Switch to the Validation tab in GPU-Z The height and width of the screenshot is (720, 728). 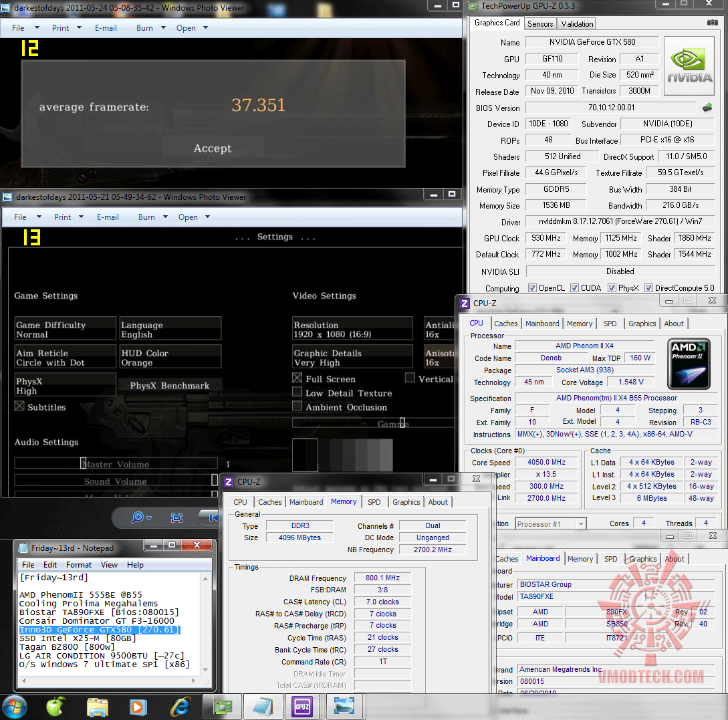tap(577, 23)
